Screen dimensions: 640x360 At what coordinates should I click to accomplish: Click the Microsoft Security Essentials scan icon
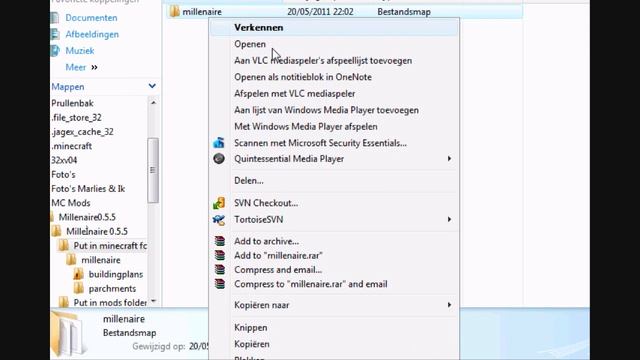pos(219,143)
